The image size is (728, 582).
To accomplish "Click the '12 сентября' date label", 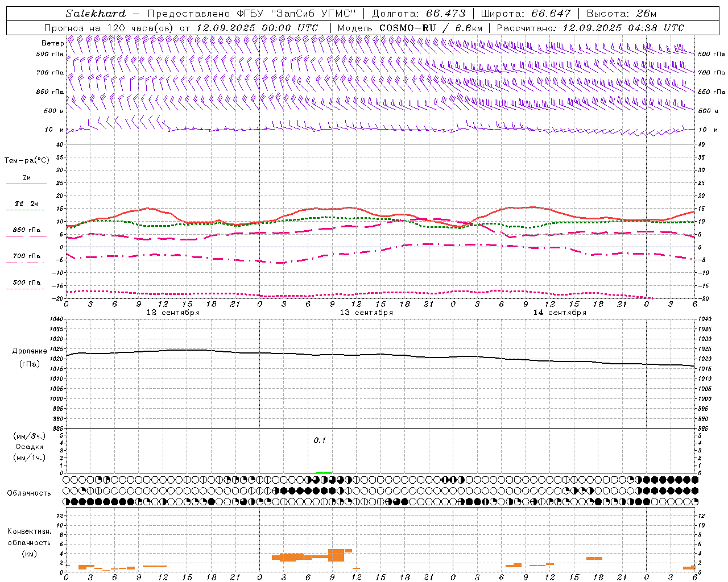I will pos(173,312).
